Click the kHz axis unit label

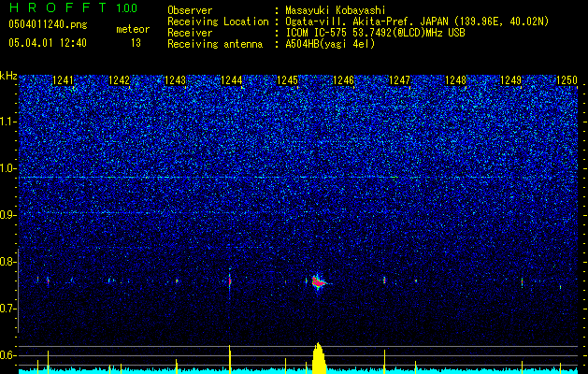8,76
